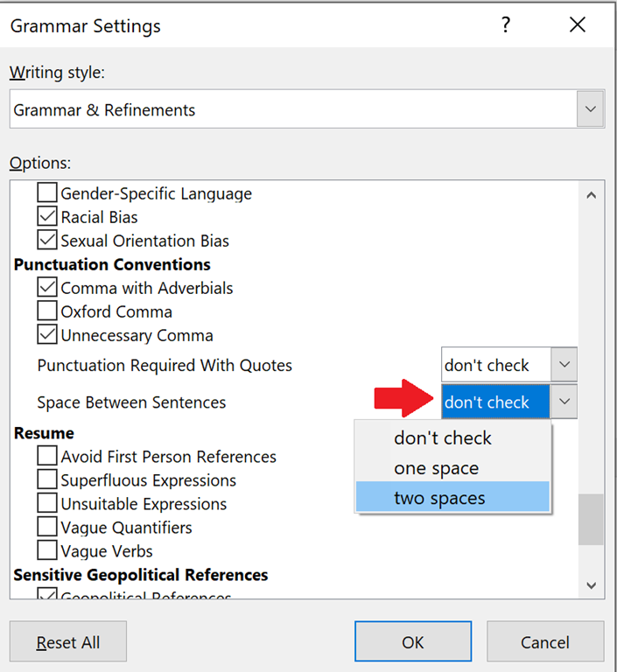The width and height of the screenshot is (617, 672).
Task: Click the options list scrollbar down arrow
Action: tap(592, 584)
